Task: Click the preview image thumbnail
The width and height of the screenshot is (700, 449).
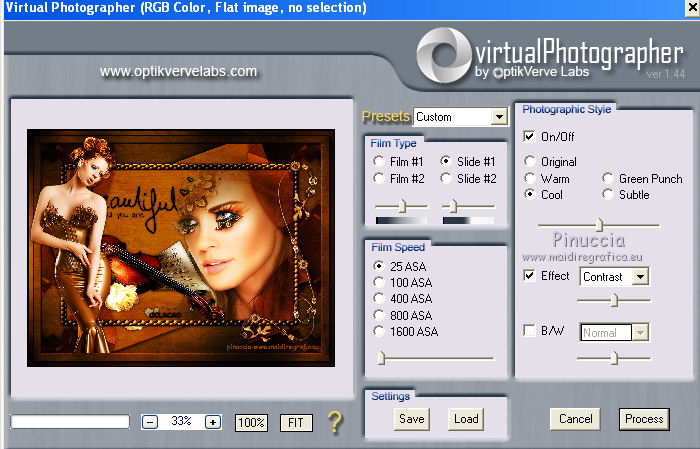Action: tap(181, 248)
